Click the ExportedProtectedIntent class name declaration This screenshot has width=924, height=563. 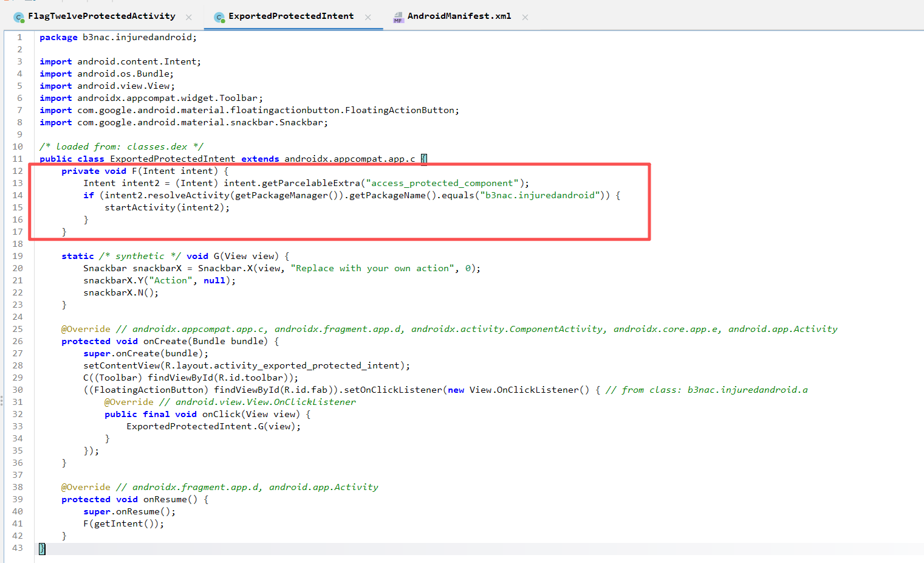tap(172, 159)
